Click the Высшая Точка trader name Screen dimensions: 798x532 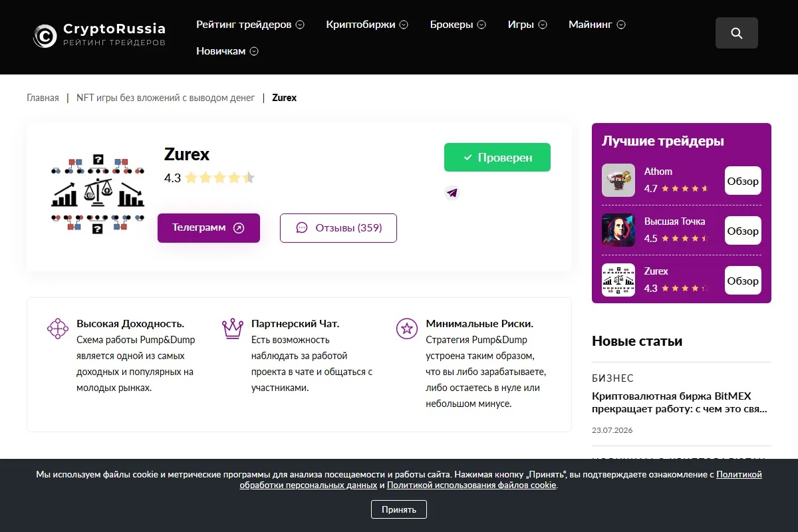pos(674,221)
